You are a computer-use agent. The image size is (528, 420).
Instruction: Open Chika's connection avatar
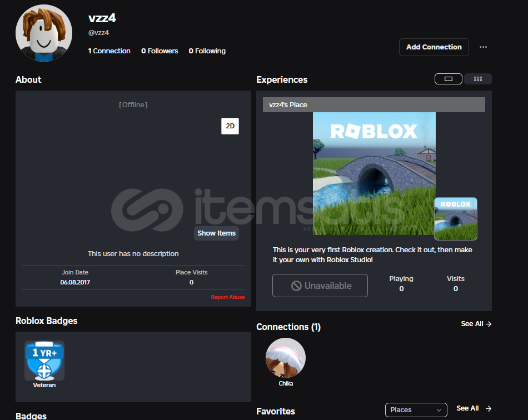coord(286,357)
